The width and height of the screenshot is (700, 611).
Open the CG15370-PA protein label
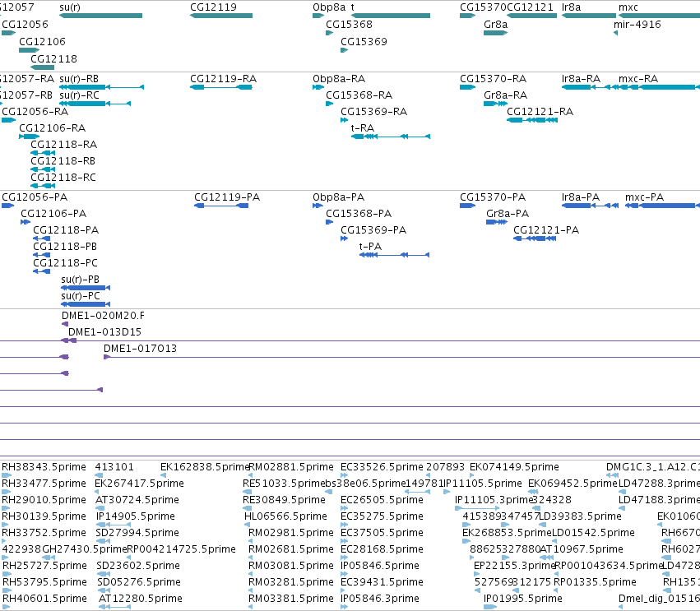(x=493, y=197)
